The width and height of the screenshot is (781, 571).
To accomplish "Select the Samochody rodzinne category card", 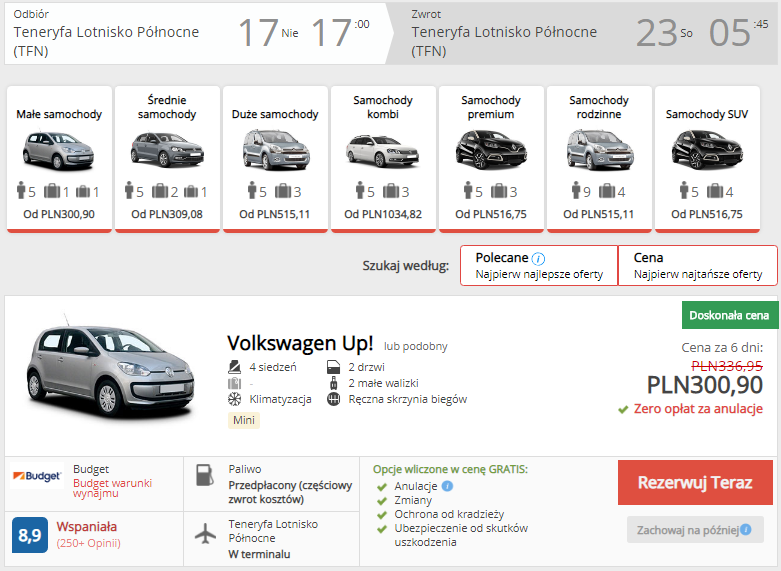I will 599,159.
